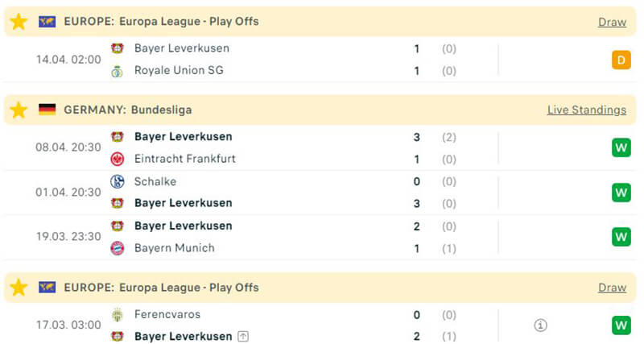This screenshot has width=644, height=344.
Task: Click the Royale Union SG team logo
Action: pyautogui.click(x=118, y=71)
